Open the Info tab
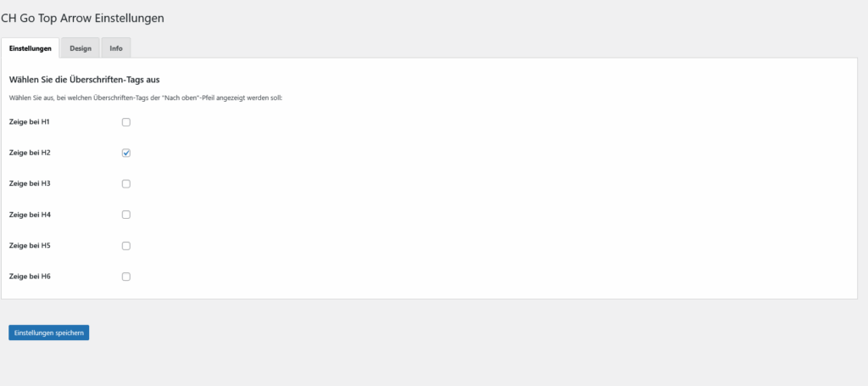This screenshot has width=868, height=386. [x=115, y=48]
